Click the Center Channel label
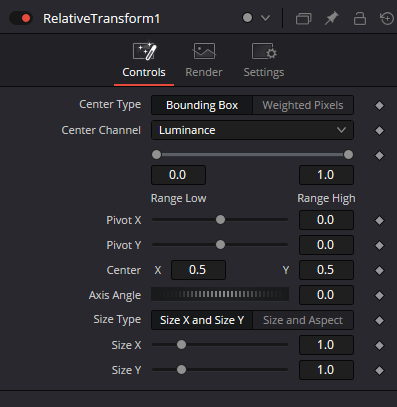 point(101,130)
